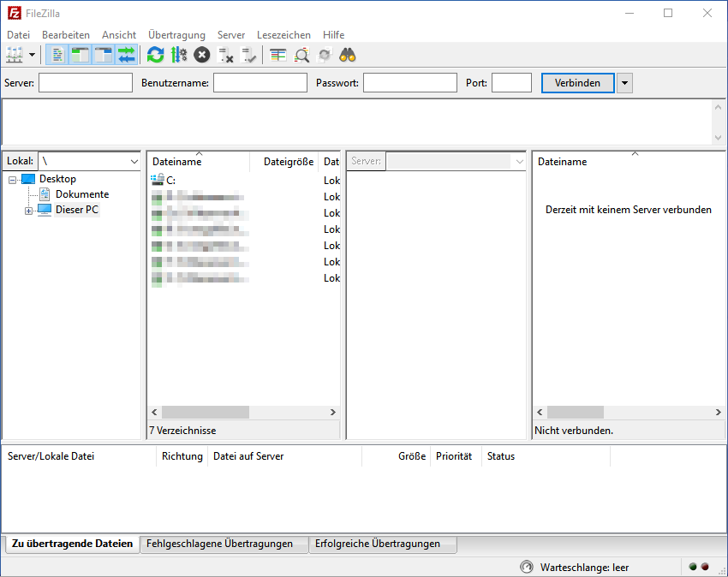Toggle remote directory tree view

point(104,55)
